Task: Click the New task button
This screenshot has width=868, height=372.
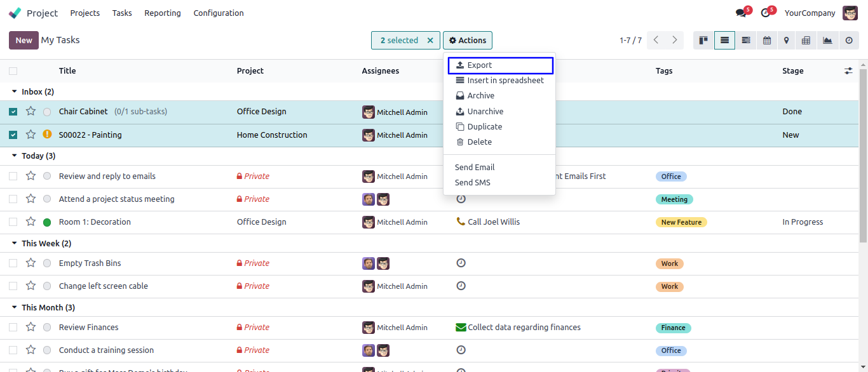Action: tap(24, 41)
